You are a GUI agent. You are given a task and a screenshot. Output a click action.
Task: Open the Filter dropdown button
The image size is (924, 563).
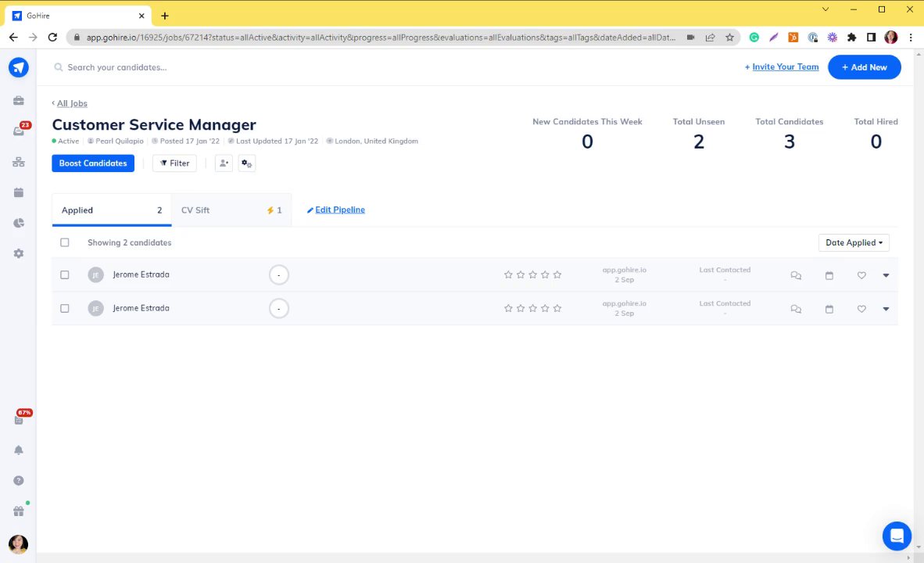click(174, 163)
